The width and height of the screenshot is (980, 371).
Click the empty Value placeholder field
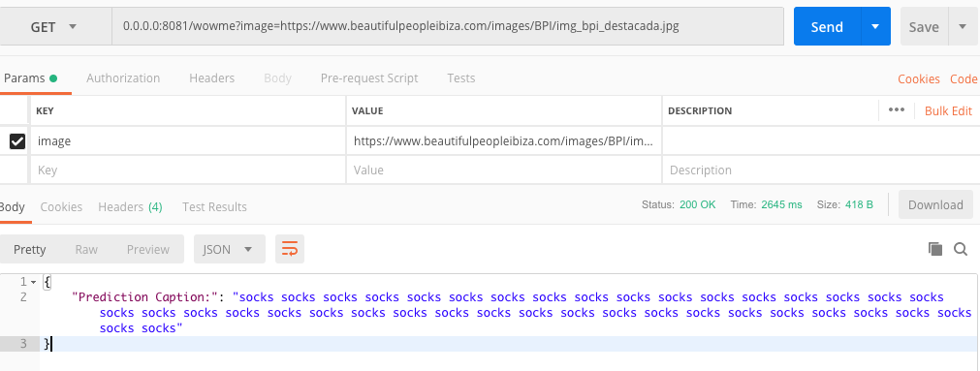(504, 170)
